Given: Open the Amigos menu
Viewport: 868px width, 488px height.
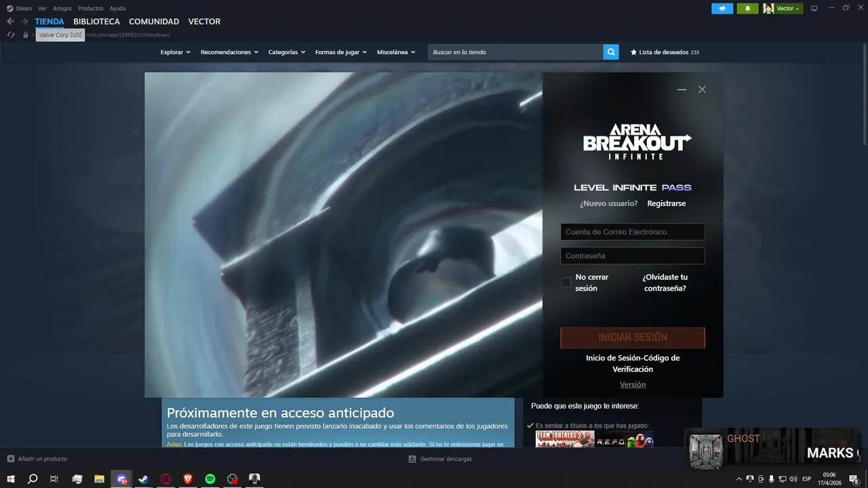Looking at the screenshot, I should click(x=62, y=8).
